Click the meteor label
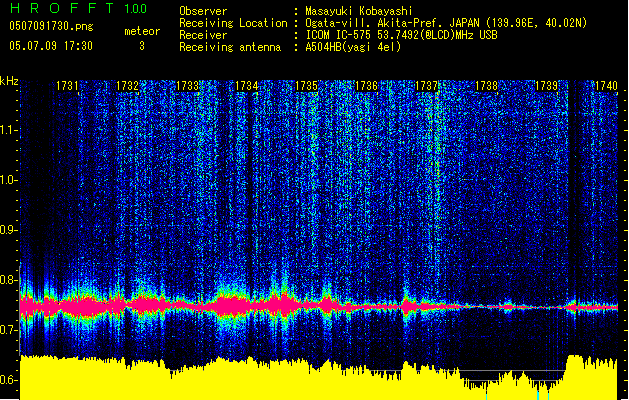 coord(142,31)
